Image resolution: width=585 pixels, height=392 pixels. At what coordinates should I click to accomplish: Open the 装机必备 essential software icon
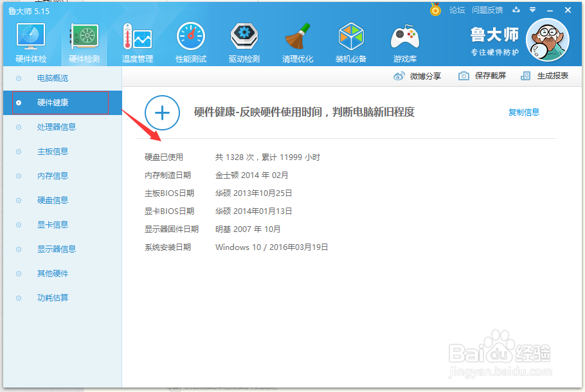click(x=351, y=42)
